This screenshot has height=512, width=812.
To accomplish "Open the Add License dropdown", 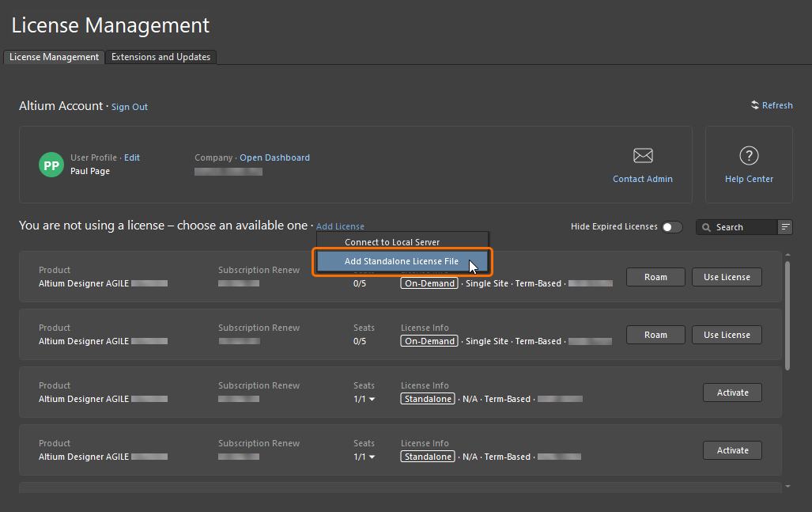I will pyautogui.click(x=340, y=227).
